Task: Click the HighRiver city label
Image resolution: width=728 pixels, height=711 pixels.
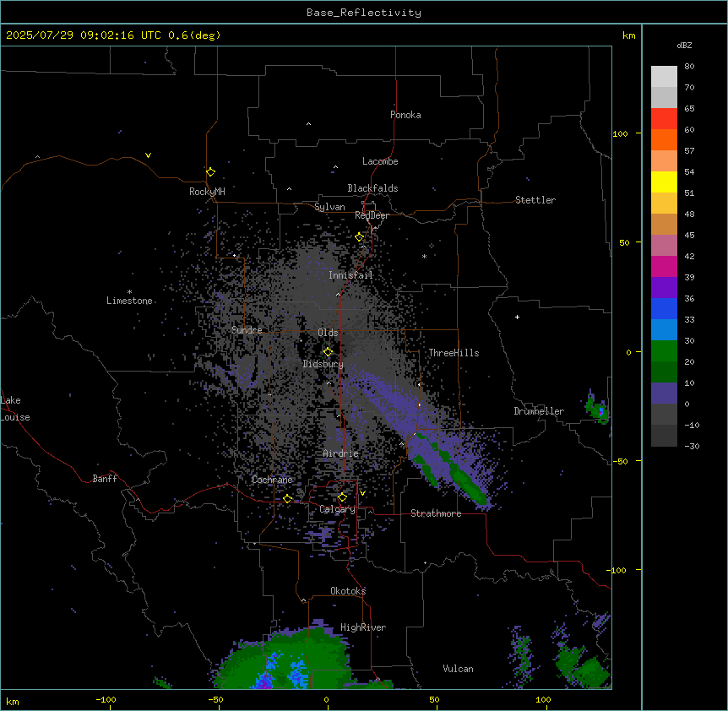Action: pos(363,627)
